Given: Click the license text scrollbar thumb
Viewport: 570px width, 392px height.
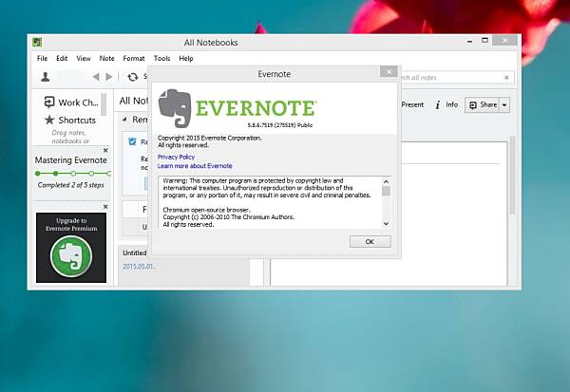Looking at the screenshot, I should coord(386,191).
